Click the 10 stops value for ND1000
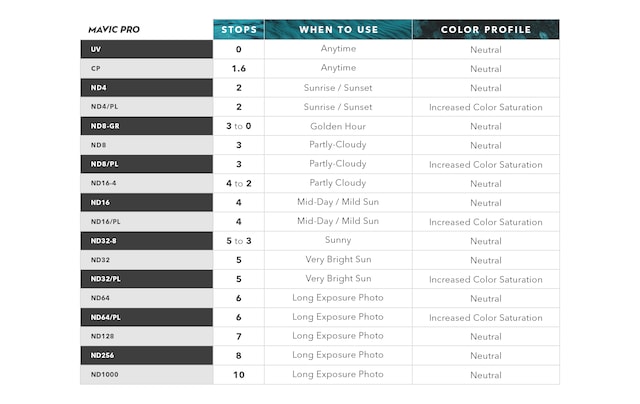This screenshot has height=404, width=640. (x=238, y=375)
